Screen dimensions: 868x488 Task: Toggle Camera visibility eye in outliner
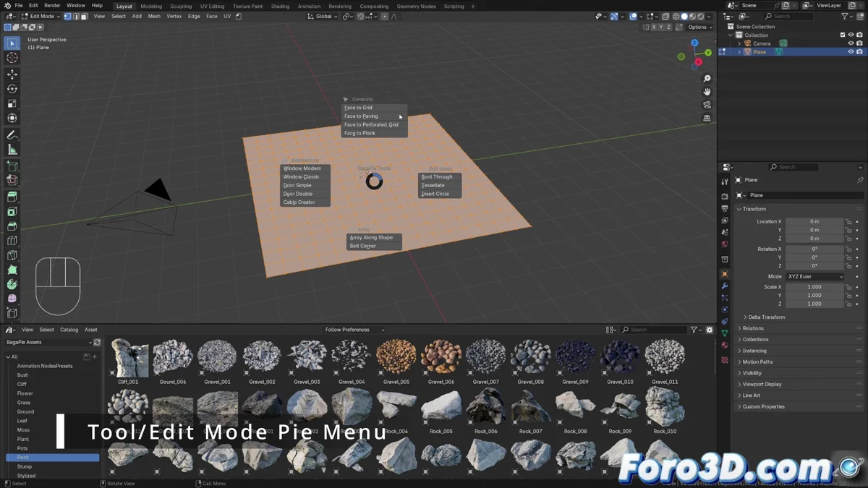coord(851,43)
